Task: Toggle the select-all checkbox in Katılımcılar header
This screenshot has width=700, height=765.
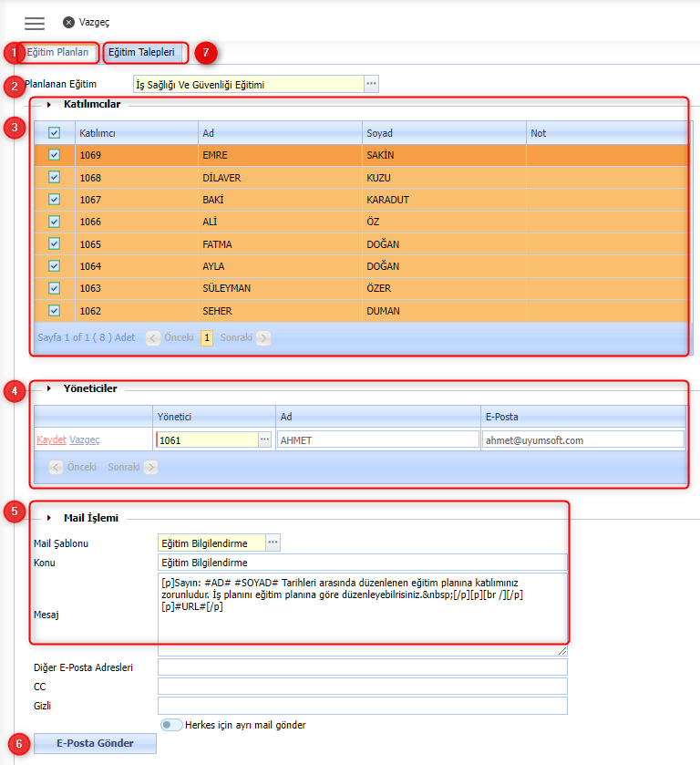Action: (x=54, y=133)
